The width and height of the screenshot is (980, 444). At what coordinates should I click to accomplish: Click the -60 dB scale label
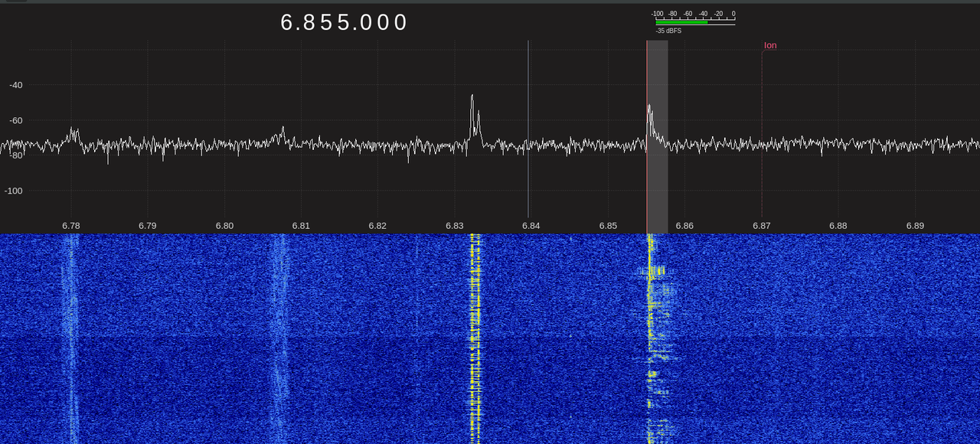[x=16, y=120]
